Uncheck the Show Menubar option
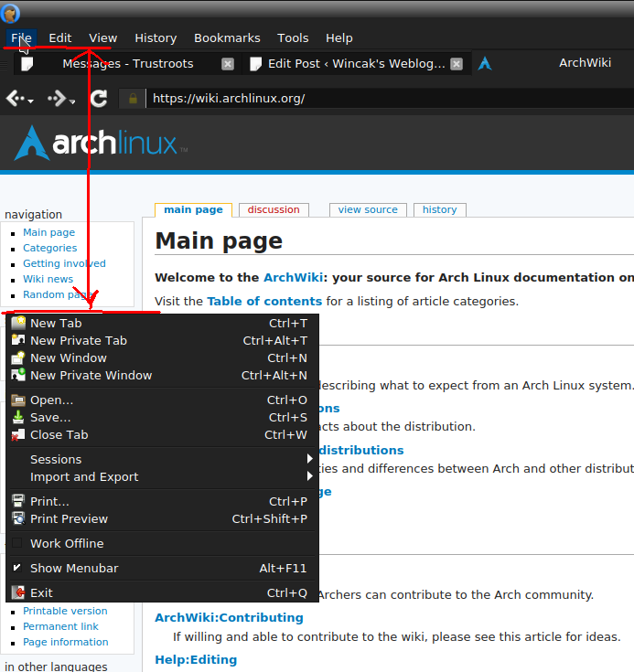The width and height of the screenshot is (634, 672). 17,568
